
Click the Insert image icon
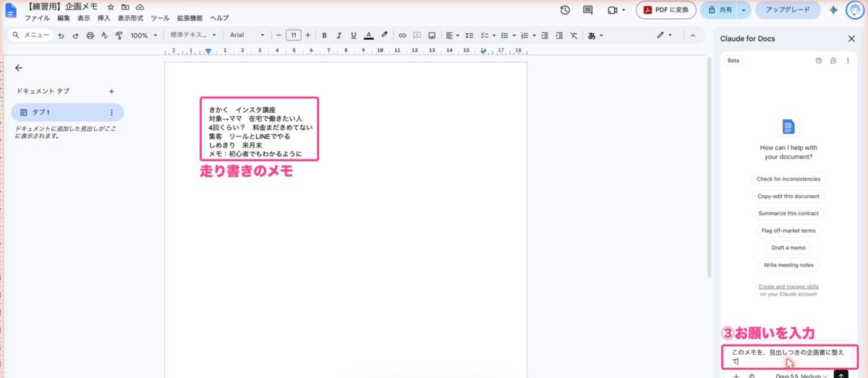432,35
